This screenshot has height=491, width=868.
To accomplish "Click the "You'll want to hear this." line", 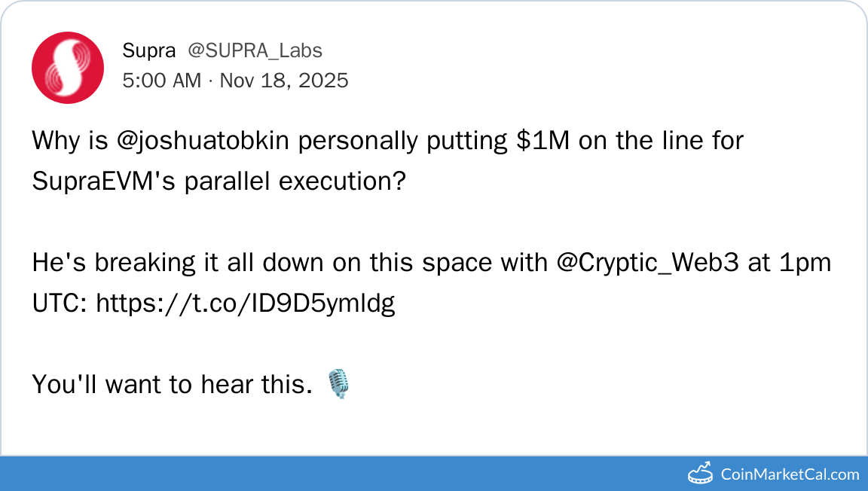I will pyautogui.click(x=172, y=385).
